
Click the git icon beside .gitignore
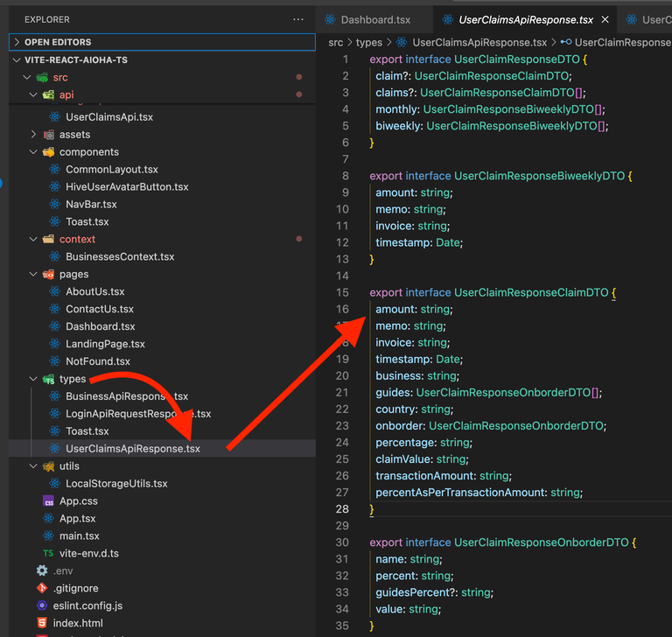tap(42, 588)
